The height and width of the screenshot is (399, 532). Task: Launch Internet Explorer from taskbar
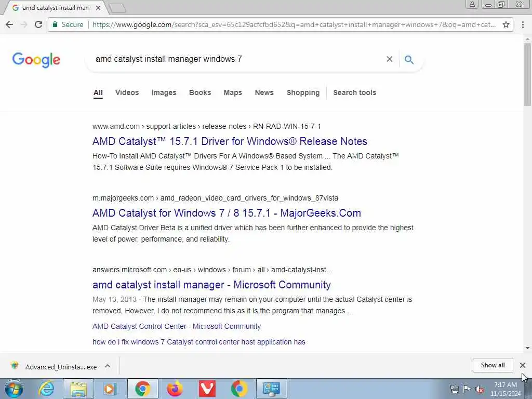[46, 389]
